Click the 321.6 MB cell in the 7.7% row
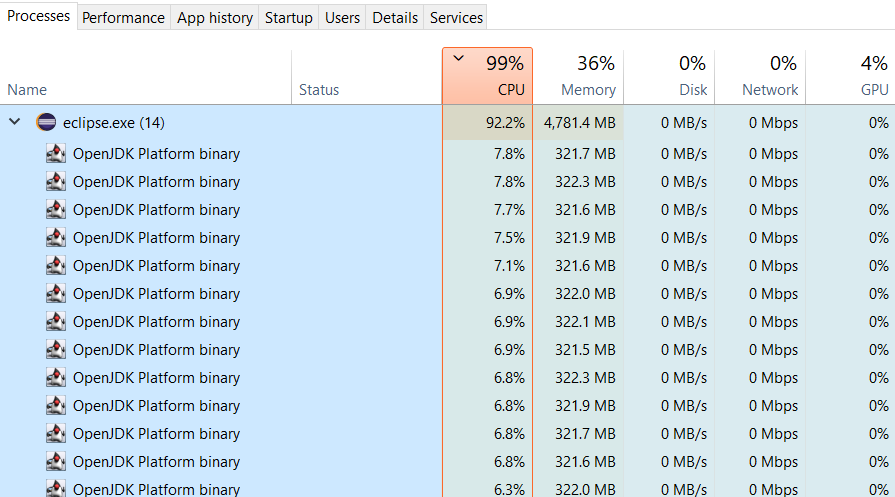This screenshot has height=497, width=895. coord(578,210)
